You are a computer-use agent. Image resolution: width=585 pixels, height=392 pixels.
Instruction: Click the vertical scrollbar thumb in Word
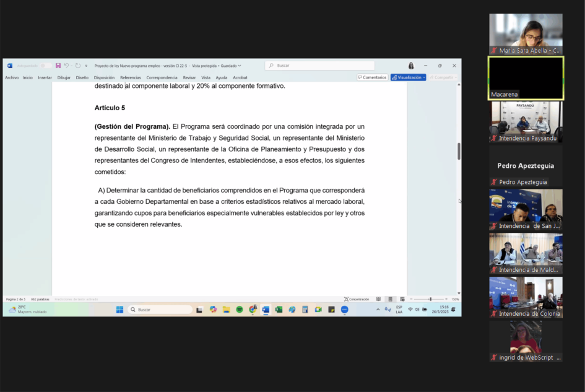[459, 151]
